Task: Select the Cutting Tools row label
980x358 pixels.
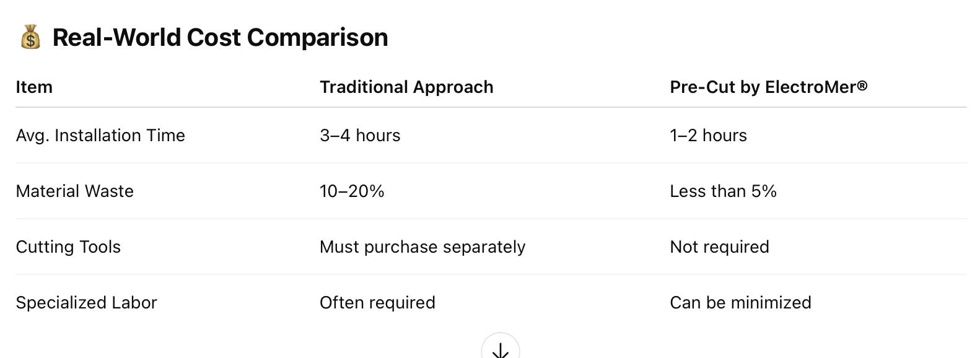Action: pyautogui.click(x=68, y=247)
